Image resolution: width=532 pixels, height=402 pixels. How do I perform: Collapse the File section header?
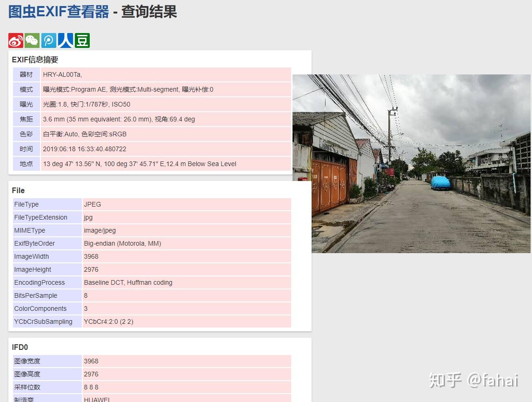[x=18, y=190]
